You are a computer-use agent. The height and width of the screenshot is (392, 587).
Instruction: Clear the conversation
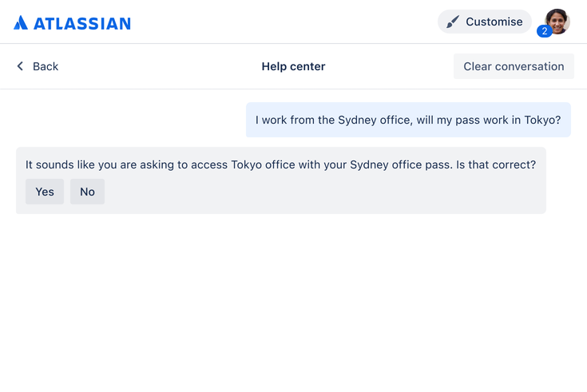[x=514, y=66]
